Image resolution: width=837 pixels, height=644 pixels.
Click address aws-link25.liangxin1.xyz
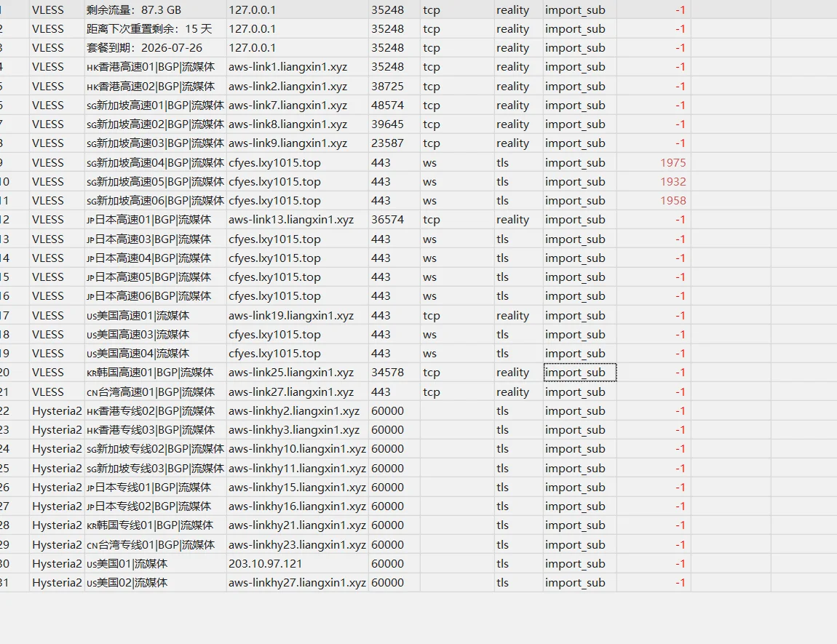[291, 373]
